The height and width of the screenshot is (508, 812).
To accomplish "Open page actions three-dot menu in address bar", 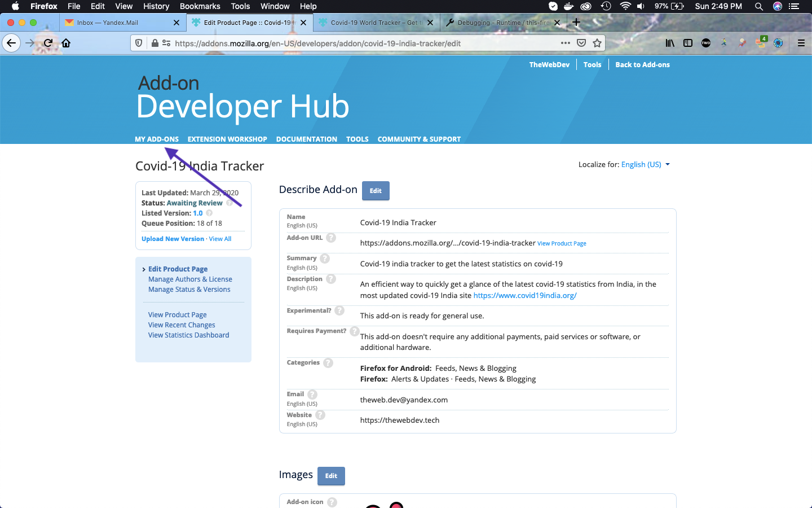I will (565, 43).
